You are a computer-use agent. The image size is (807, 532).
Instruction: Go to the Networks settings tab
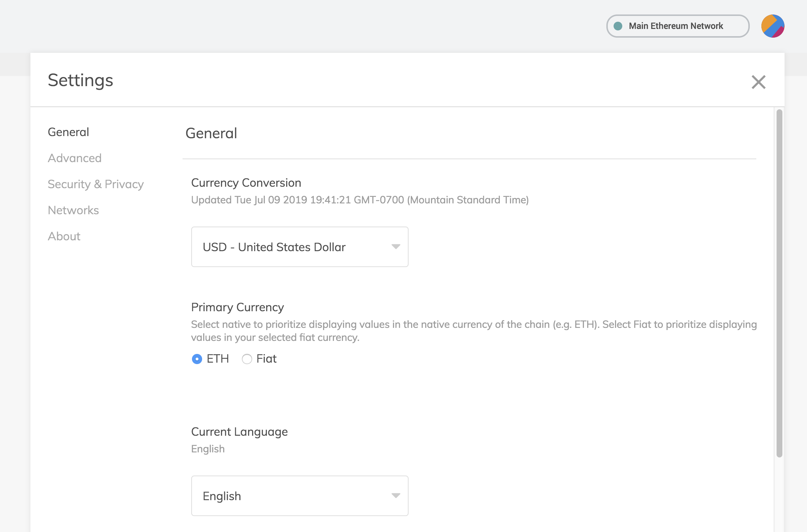(73, 210)
